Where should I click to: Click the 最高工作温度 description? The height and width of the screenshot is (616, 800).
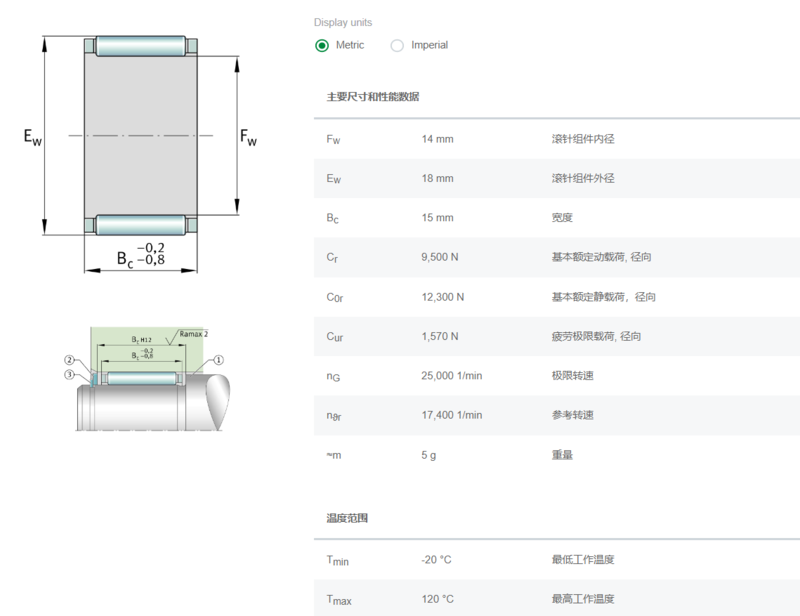(583, 599)
